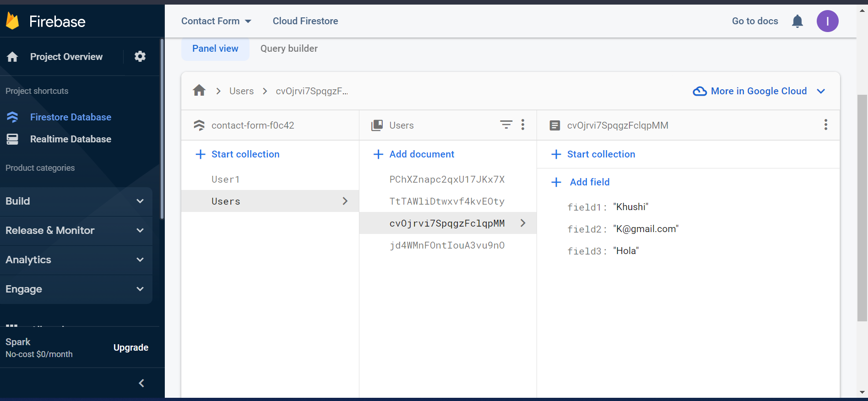Open the filter icon in the Users column

click(x=506, y=125)
